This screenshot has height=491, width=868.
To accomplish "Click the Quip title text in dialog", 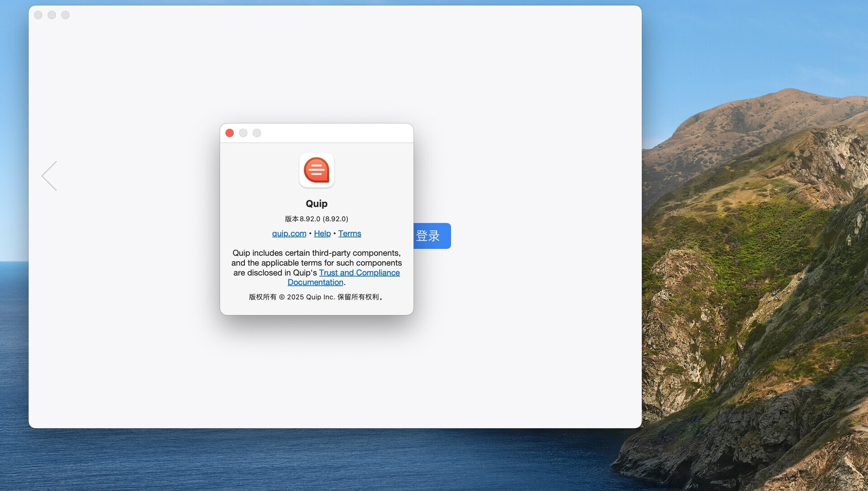I will (x=316, y=204).
